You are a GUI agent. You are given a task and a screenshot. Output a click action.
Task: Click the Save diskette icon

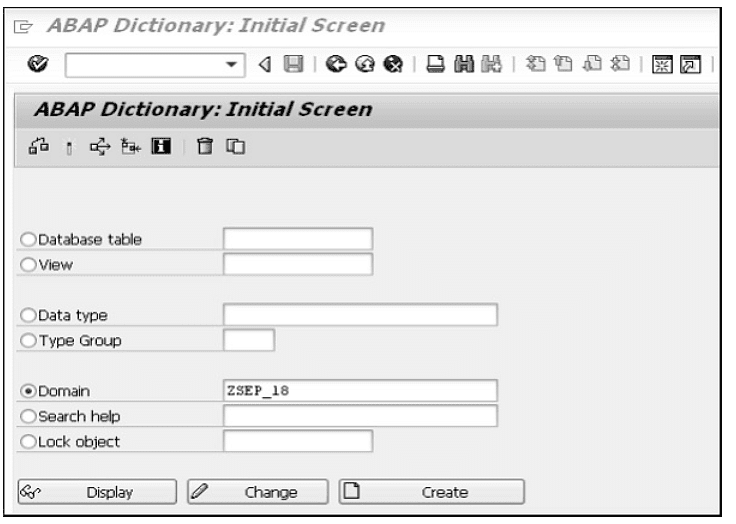(x=294, y=64)
